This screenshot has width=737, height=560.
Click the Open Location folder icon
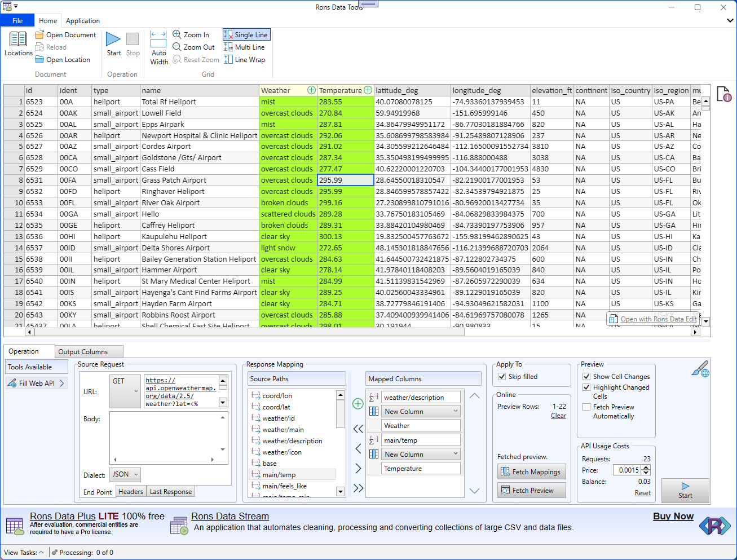point(39,60)
